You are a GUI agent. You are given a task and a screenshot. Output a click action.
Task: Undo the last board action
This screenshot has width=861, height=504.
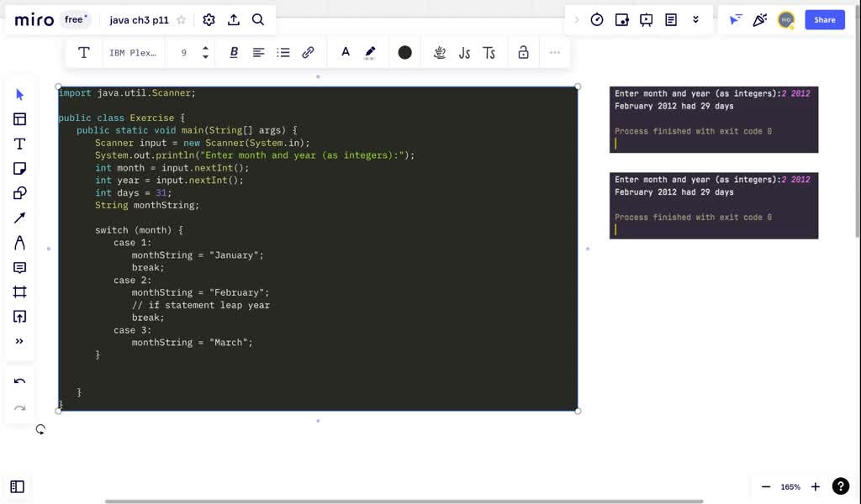(18, 381)
